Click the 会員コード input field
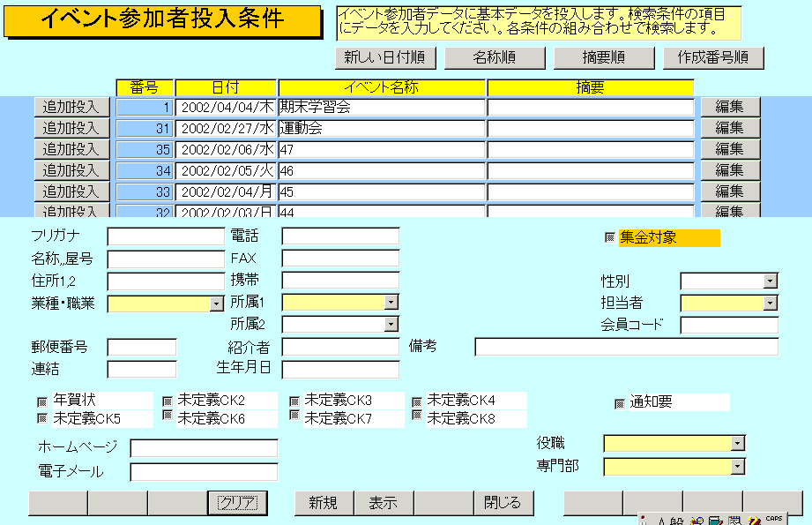The width and height of the screenshot is (812, 525). 729,325
